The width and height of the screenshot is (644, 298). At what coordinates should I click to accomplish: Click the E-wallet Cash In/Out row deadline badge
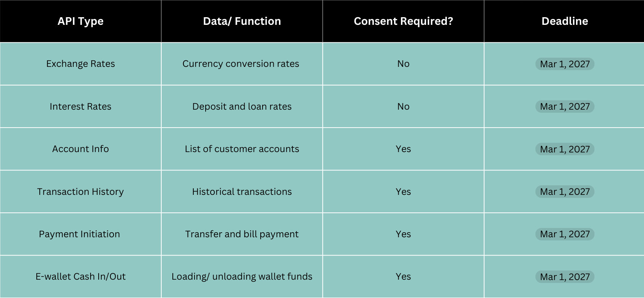click(x=565, y=277)
